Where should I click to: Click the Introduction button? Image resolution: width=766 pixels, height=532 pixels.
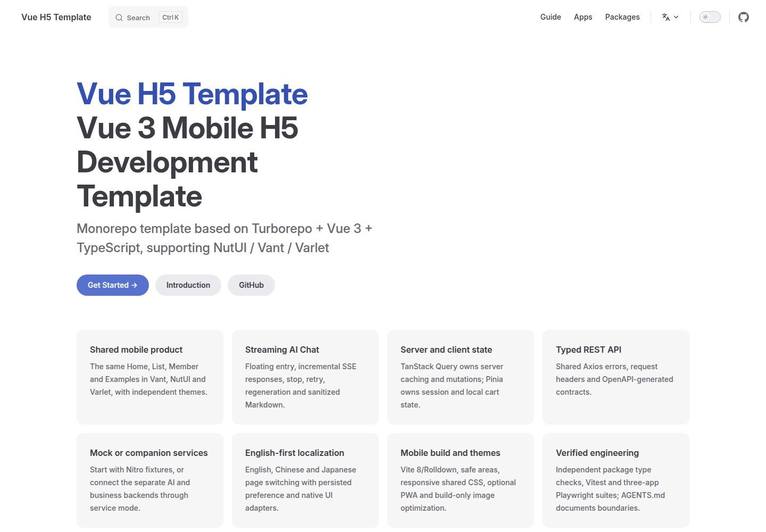coord(188,285)
